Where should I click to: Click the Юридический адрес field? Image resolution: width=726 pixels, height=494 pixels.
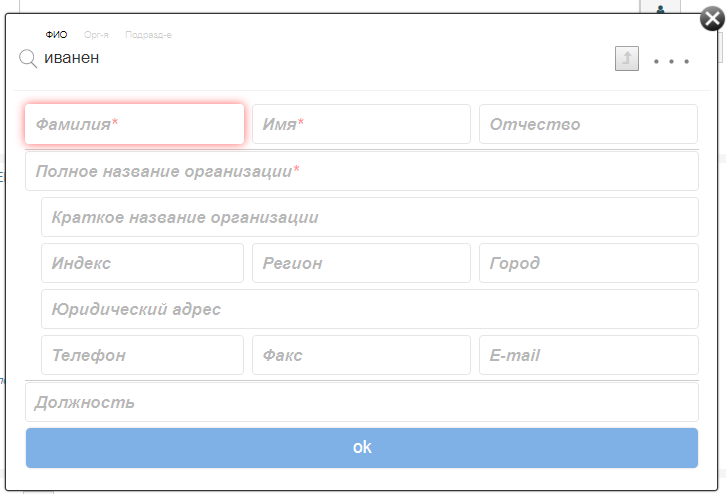[x=369, y=309]
